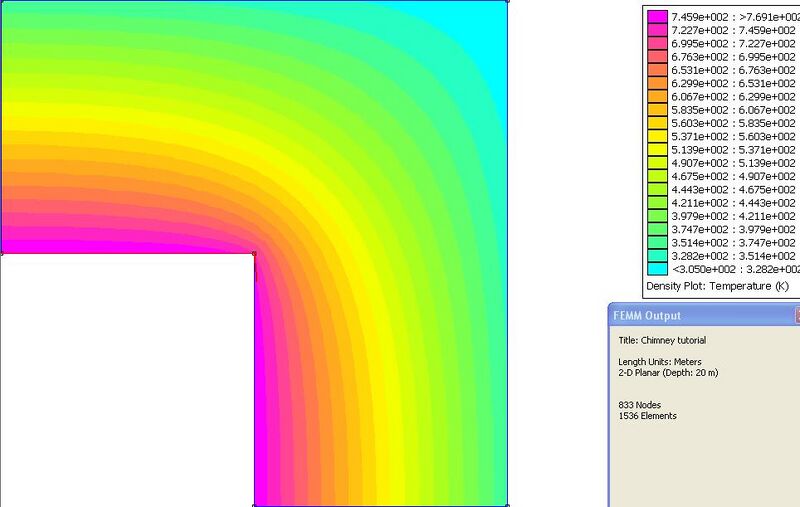The height and width of the screenshot is (507, 800).
Task: Click the legend swatch for 4.675e+002 : 4.907e+002
Action: tap(657, 176)
